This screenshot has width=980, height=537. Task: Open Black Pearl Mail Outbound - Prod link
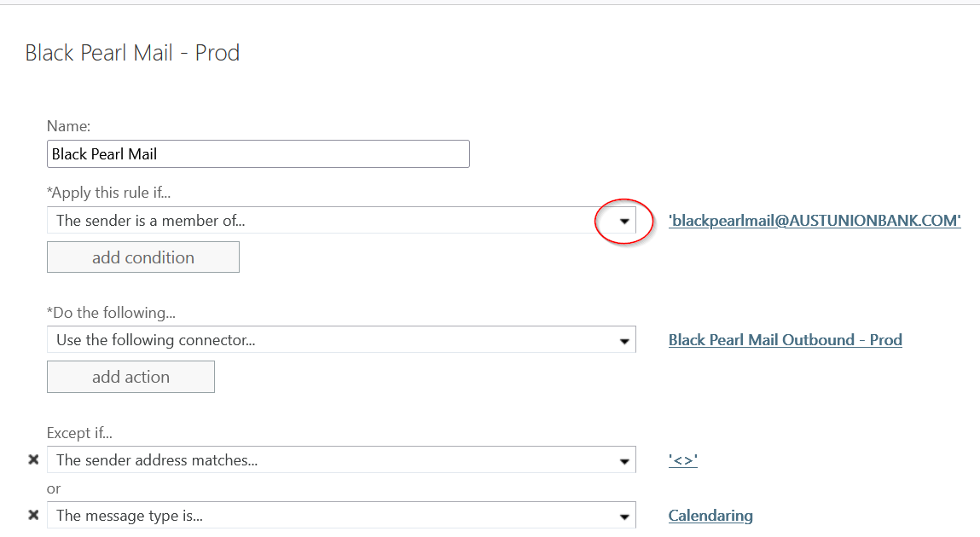(785, 340)
